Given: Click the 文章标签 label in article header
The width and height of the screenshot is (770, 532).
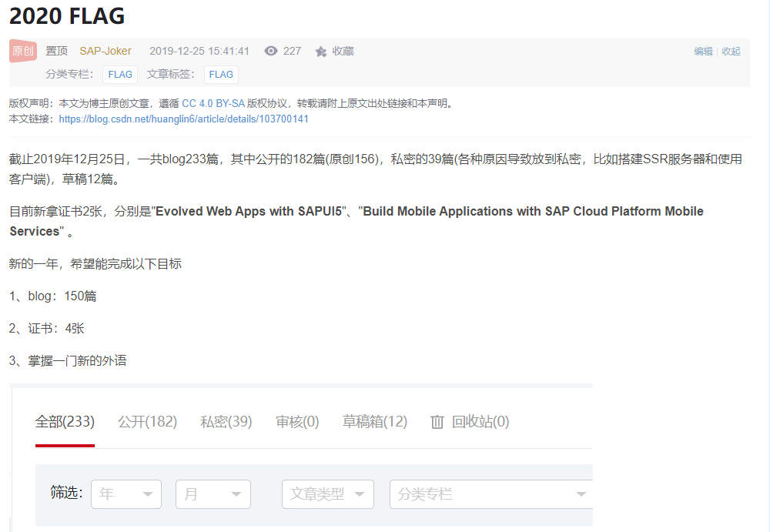Looking at the screenshot, I should click(x=170, y=74).
